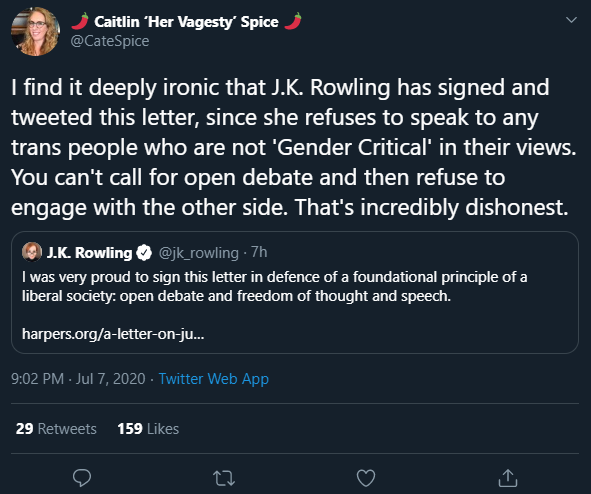Click the reply speech bubble icon
Viewport: 591px width, 494px height.
[82, 478]
